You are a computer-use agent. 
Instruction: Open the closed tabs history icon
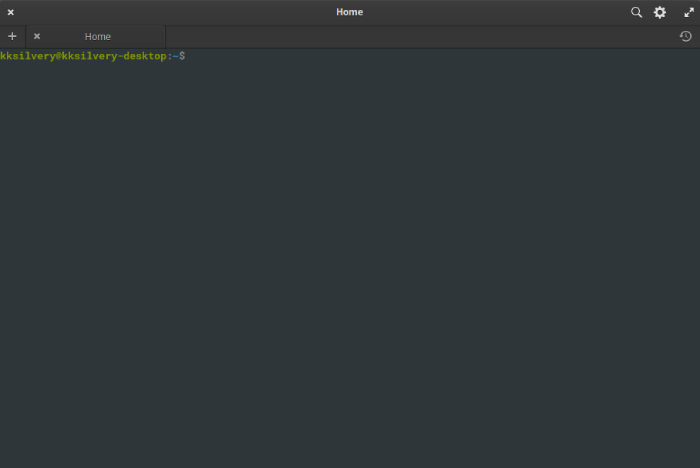pos(686,36)
